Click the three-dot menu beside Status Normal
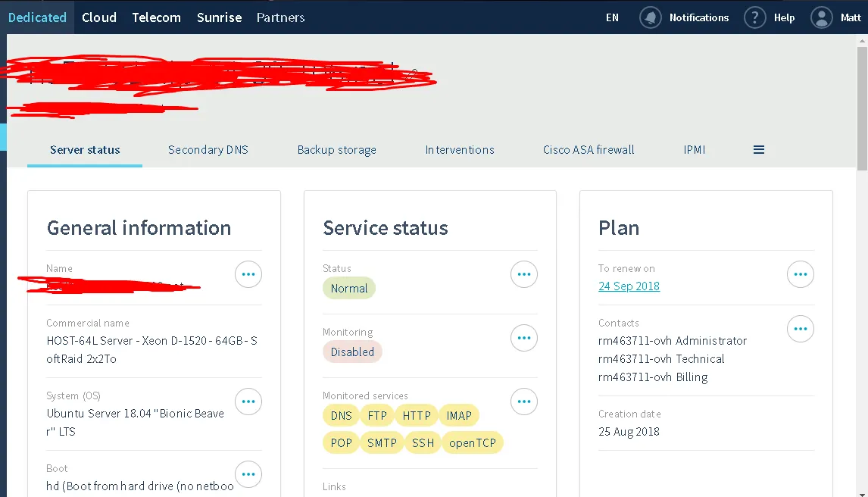 524,274
